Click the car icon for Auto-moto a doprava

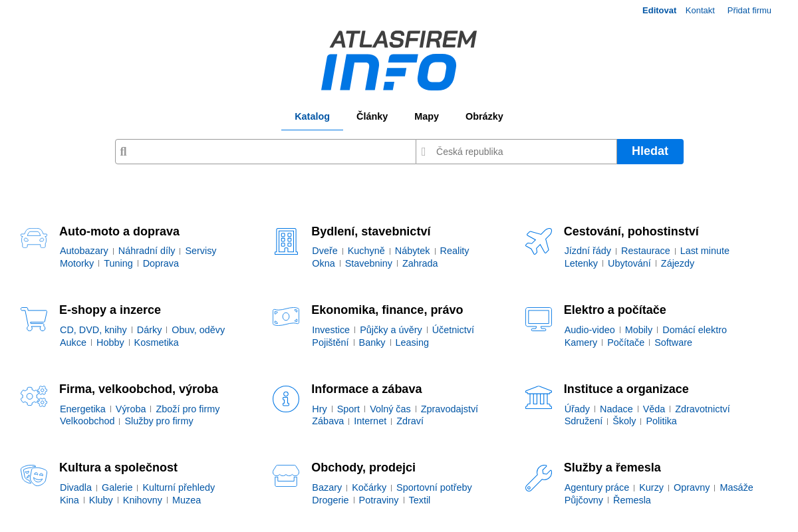(34, 238)
